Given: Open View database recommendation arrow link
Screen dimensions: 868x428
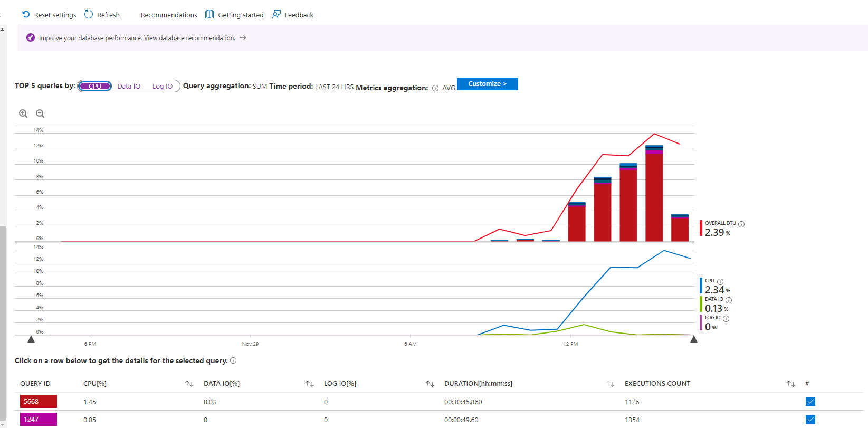Looking at the screenshot, I should pyautogui.click(x=243, y=38).
